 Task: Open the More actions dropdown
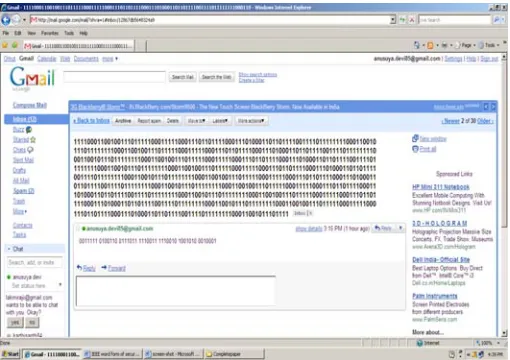pyautogui.click(x=251, y=121)
